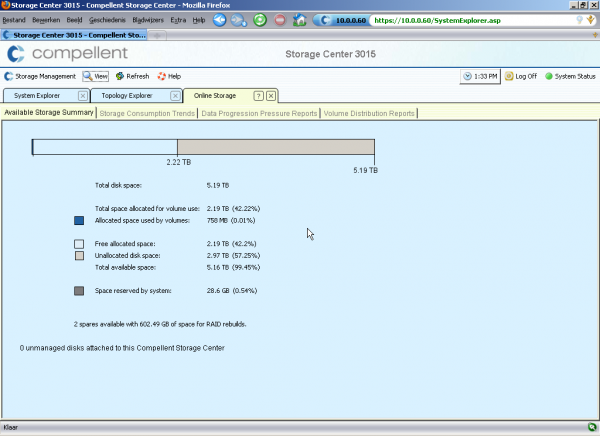The image size is (600, 436).
Task: Close the Online Storage tab
Action: tap(271, 96)
